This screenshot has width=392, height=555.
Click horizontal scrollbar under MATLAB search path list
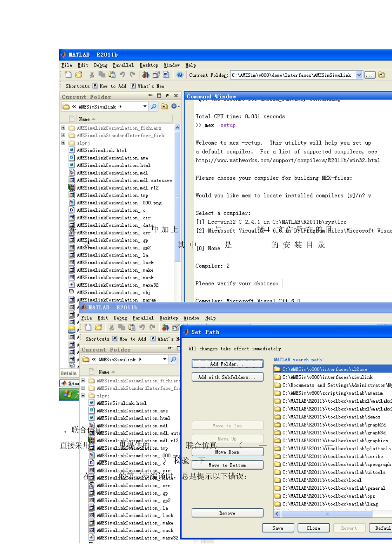326,514
